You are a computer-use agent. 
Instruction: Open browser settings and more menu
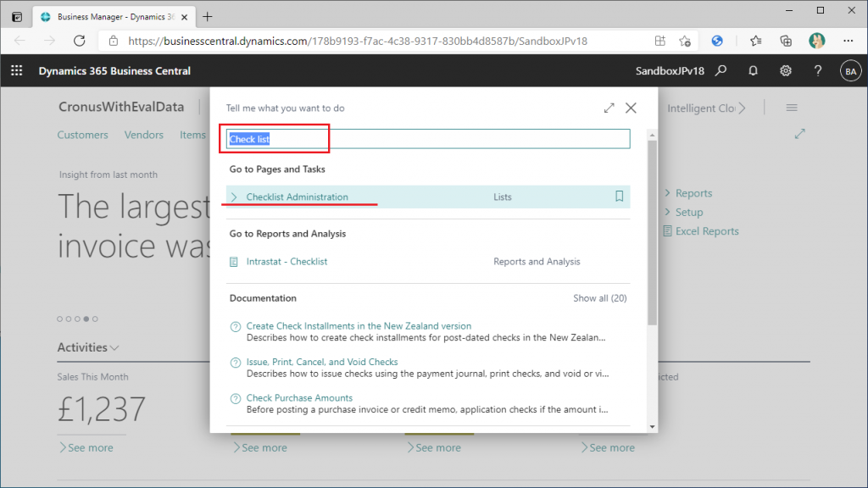click(848, 41)
